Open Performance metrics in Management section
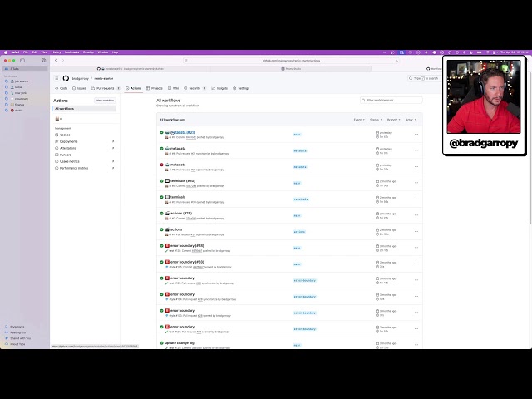Image resolution: width=532 pixels, height=399 pixels. click(84, 168)
